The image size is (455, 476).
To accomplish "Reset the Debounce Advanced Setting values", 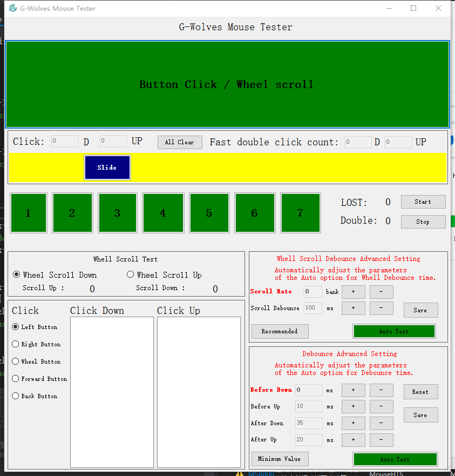I will coord(420,392).
